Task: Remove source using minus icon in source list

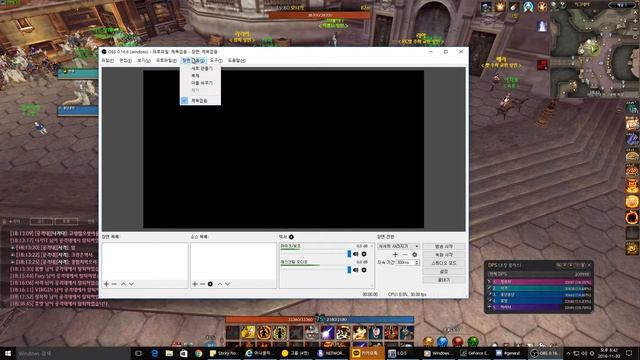Action: coord(202,284)
